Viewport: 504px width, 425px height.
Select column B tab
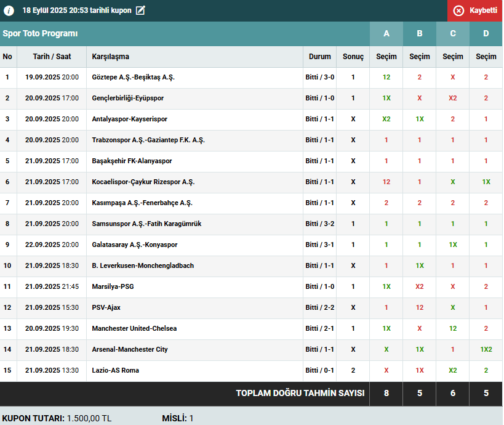pyautogui.click(x=420, y=34)
